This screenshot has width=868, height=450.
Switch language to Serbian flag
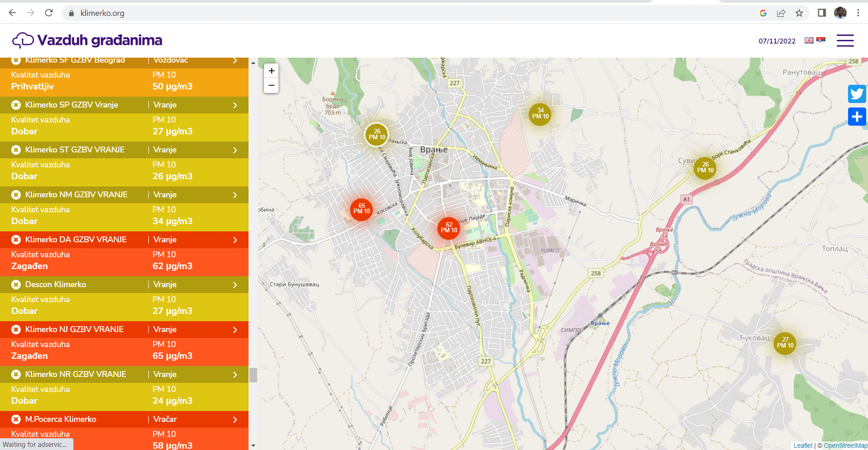(821, 40)
